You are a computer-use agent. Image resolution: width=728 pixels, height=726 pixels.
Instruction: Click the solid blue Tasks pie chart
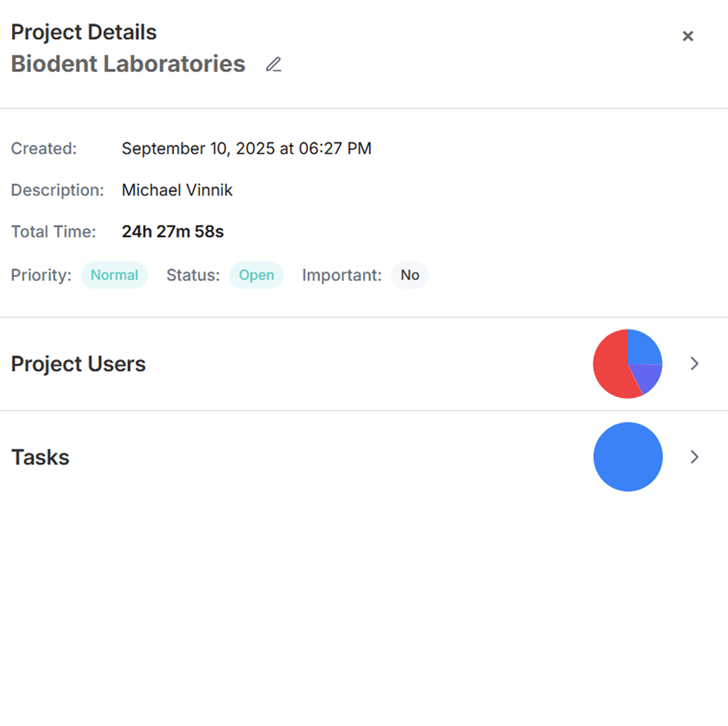coord(628,457)
